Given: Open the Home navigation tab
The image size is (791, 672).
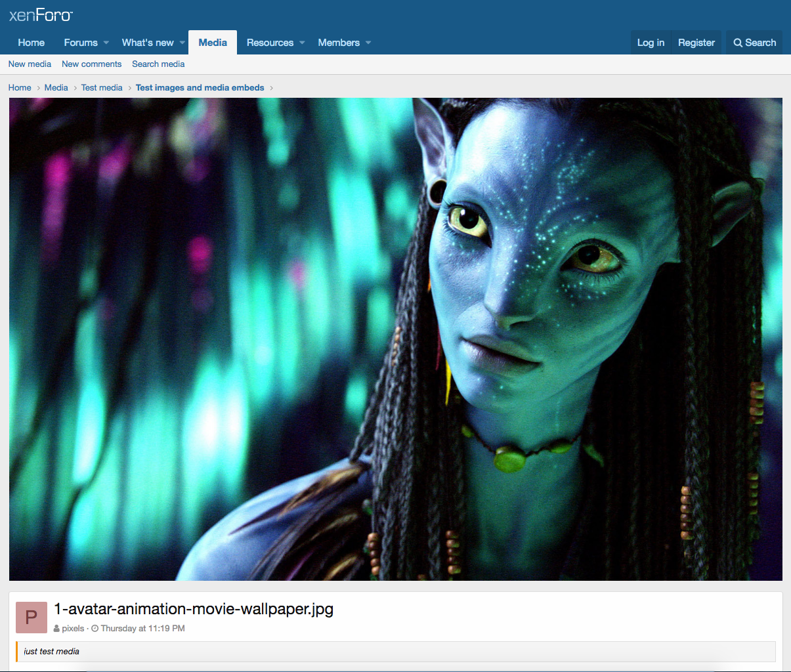Looking at the screenshot, I should [x=32, y=43].
